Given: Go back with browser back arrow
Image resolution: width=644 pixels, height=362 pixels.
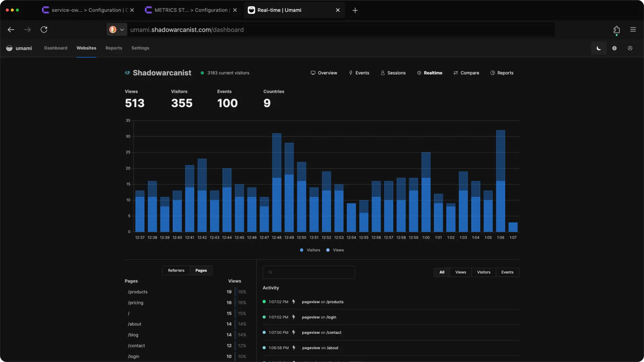Looking at the screenshot, I should click(11, 30).
